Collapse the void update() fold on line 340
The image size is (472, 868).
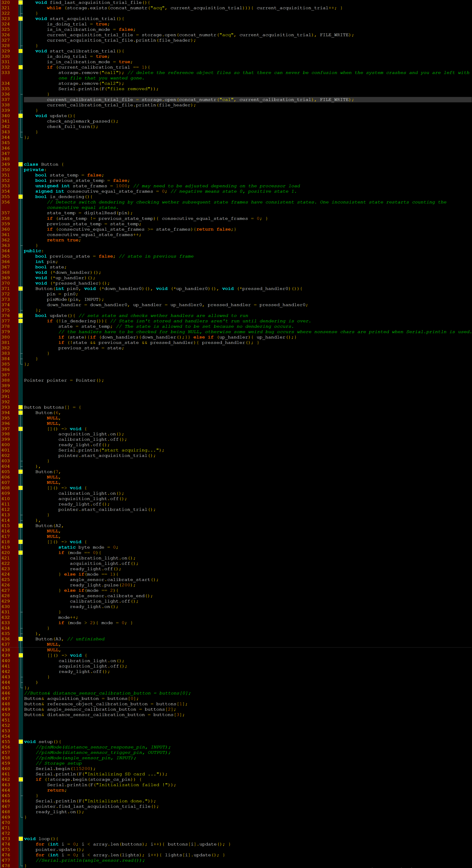click(21, 116)
